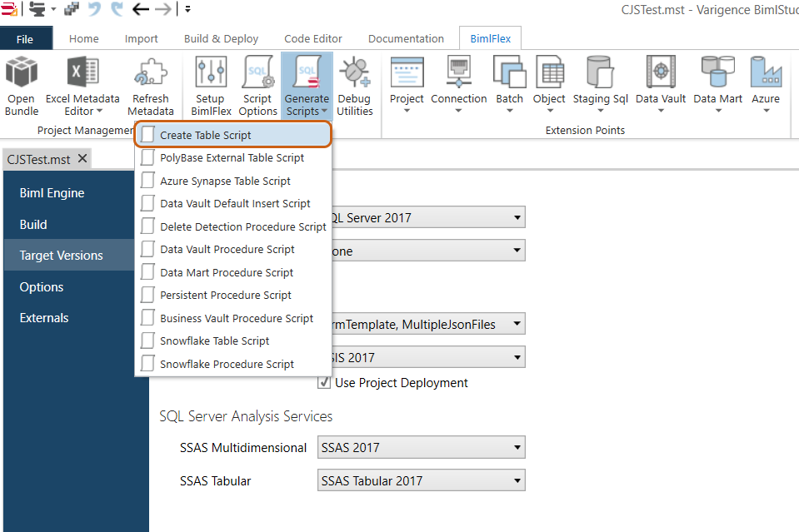Navigate back with the left arrow
This screenshot has width=799, height=532.
pos(140,8)
